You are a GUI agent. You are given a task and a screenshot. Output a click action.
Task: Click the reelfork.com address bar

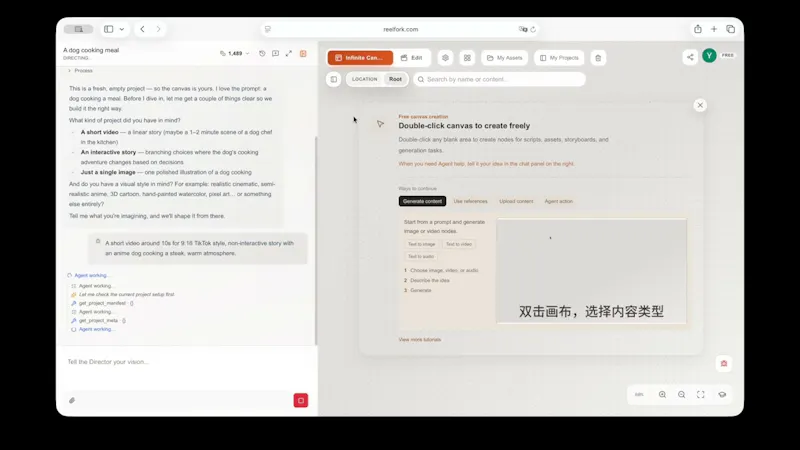click(x=401, y=30)
